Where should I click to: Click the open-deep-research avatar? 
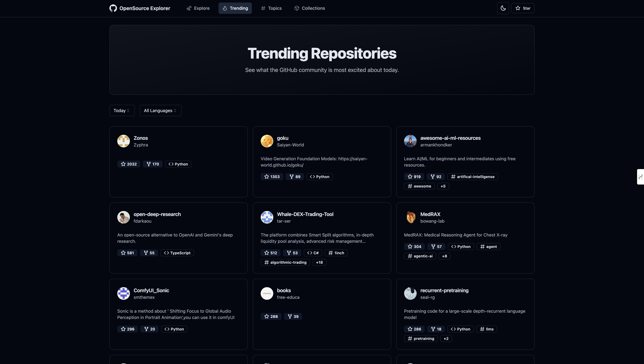(x=123, y=217)
